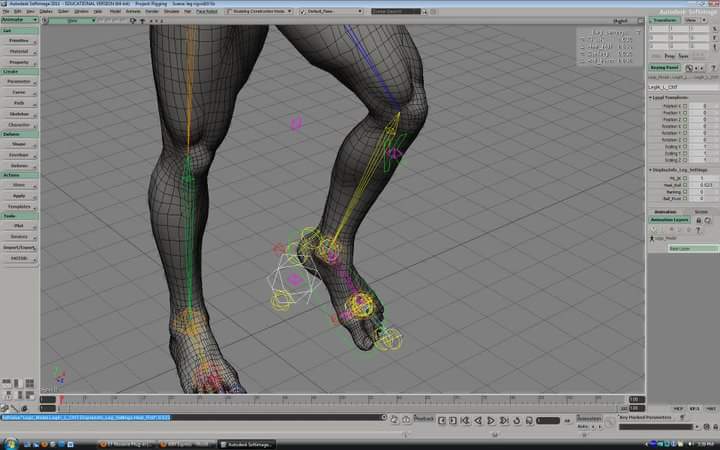Screen dimensions: 720x450
Task: Jump playback to the first frame
Action: tap(466, 420)
